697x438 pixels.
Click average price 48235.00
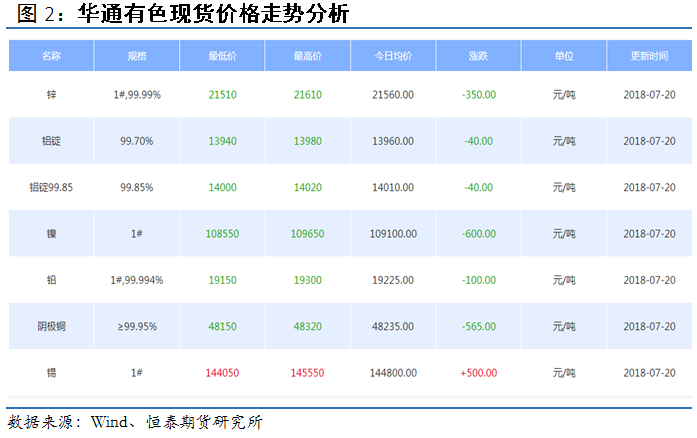coord(393,326)
